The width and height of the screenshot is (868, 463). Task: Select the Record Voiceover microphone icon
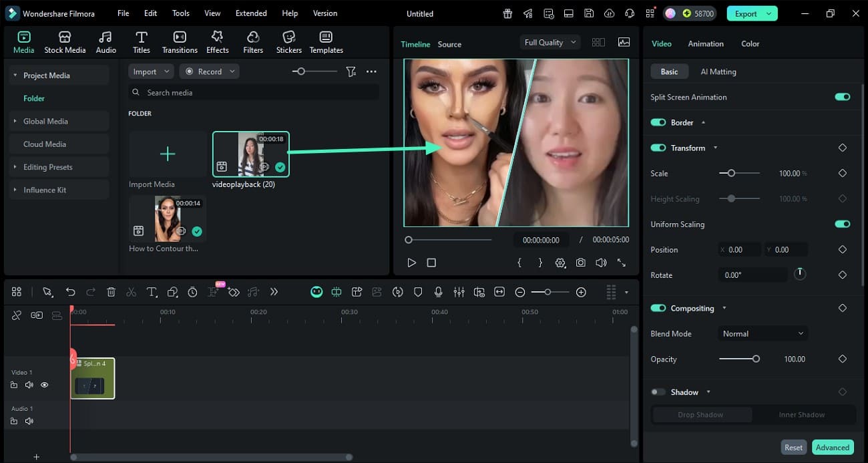438,292
